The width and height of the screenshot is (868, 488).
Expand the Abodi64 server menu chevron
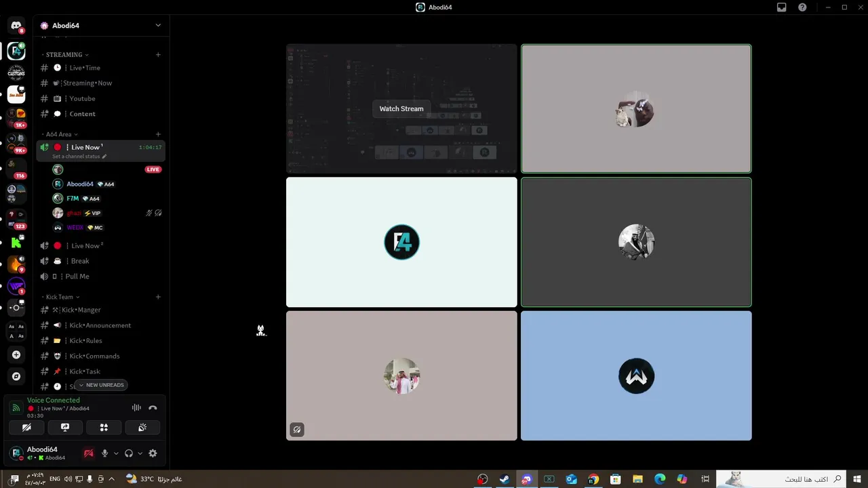click(x=158, y=26)
